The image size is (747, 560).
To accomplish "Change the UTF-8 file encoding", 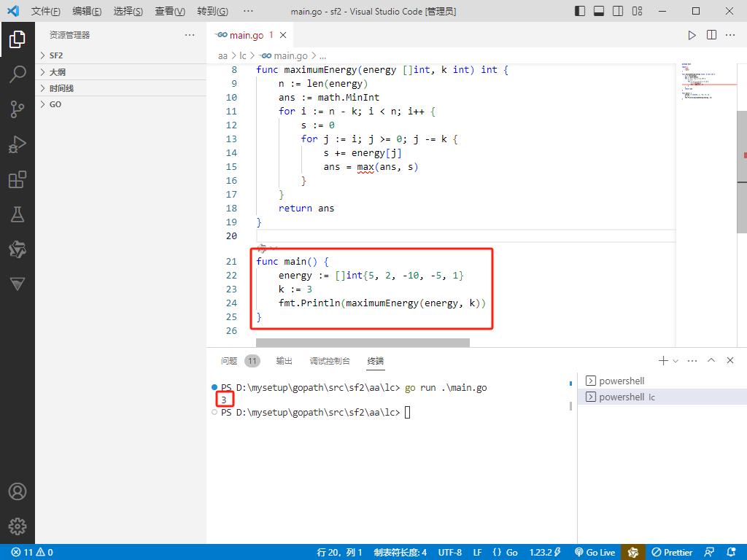I will coord(449,553).
